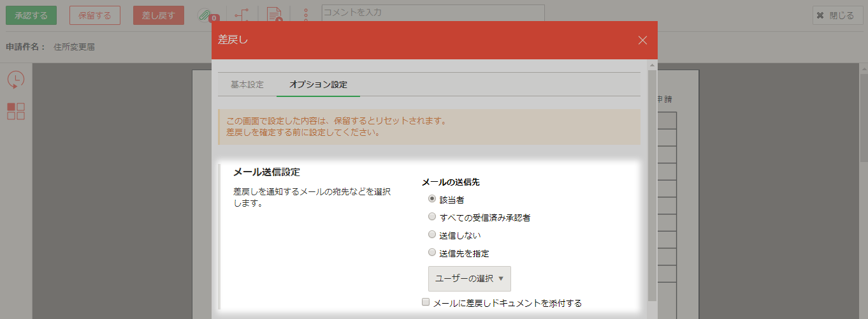Click the コメントを入力 comment field

(433, 12)
